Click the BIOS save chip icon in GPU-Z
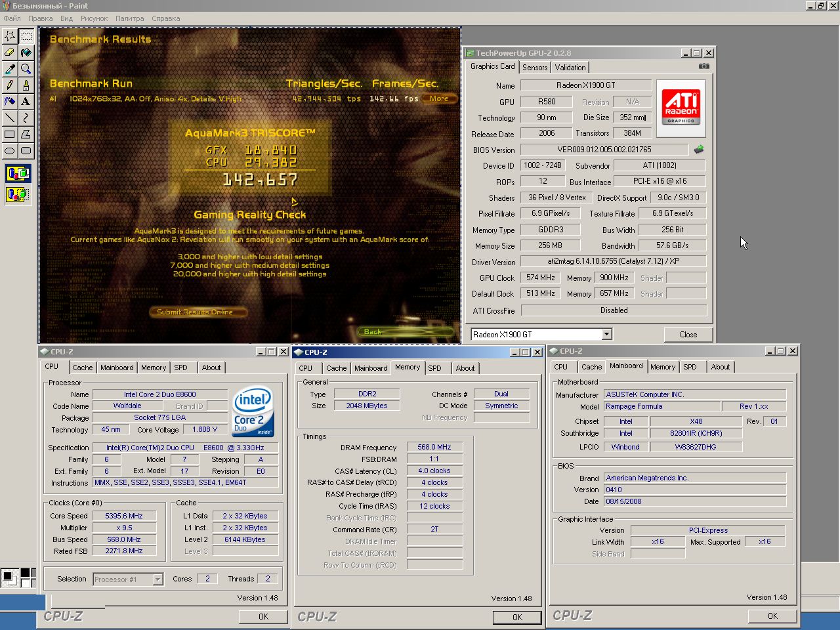 pos(699,150)
